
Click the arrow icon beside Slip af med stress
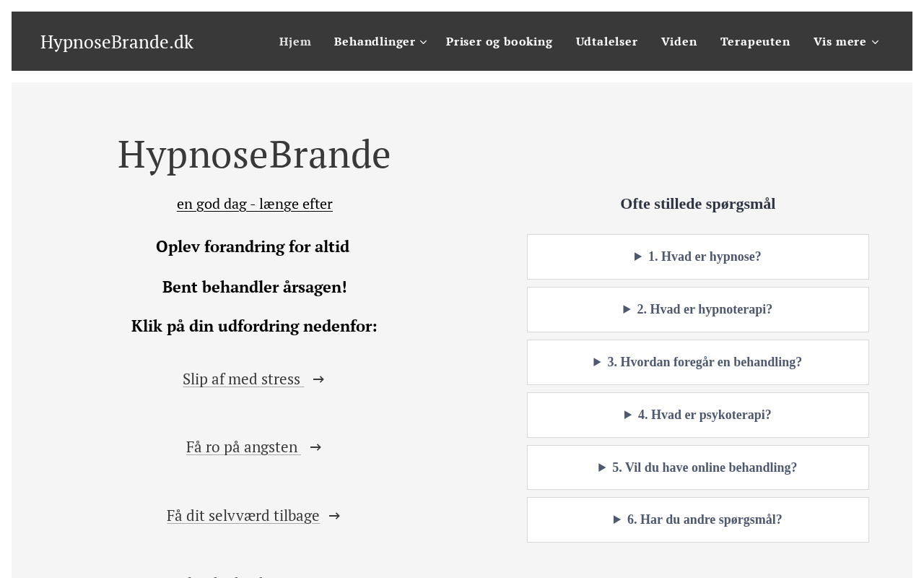318,379
